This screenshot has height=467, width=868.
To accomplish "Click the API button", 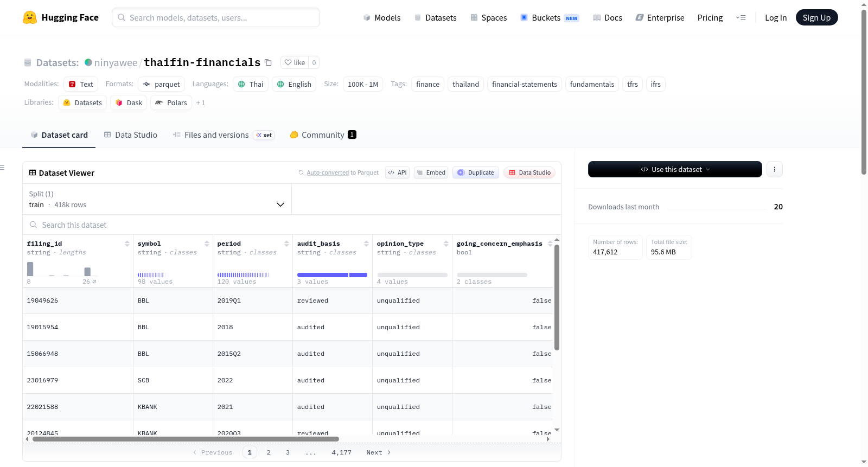I will (x=397, y=172).
